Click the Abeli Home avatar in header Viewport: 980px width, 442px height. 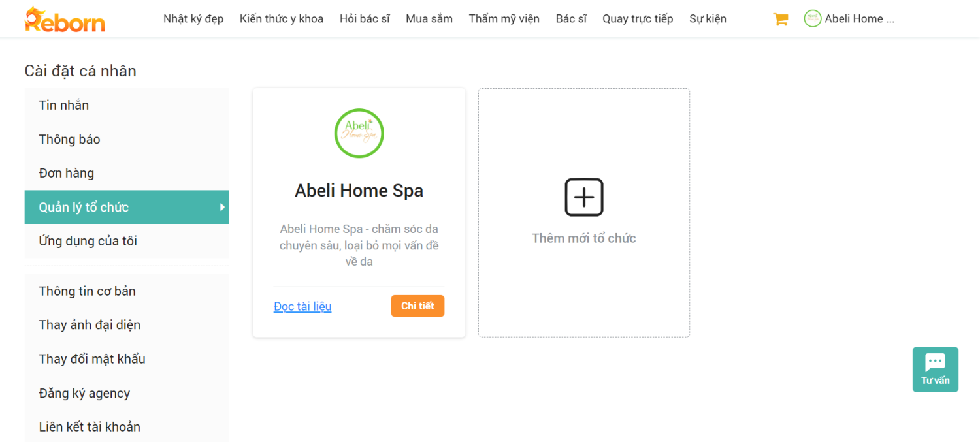point(813,19)
